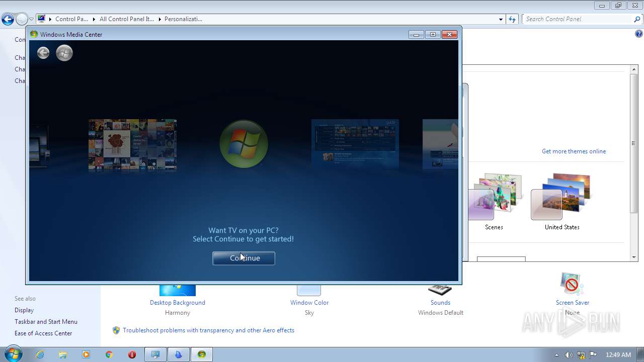Viewport: 644px width, 362px height.
Task: Open Taskbar and Start Menu link
Action: click(x=46, y=322)
